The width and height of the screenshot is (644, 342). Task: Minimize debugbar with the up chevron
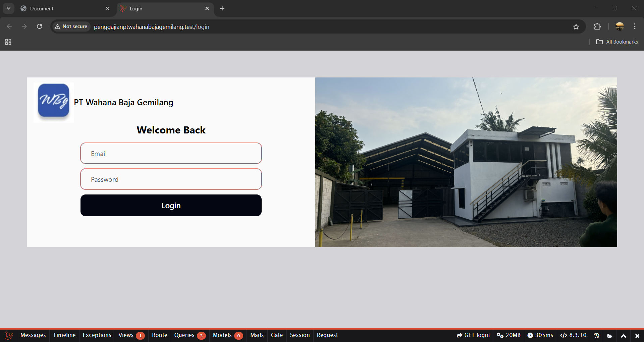pos(624,336)
